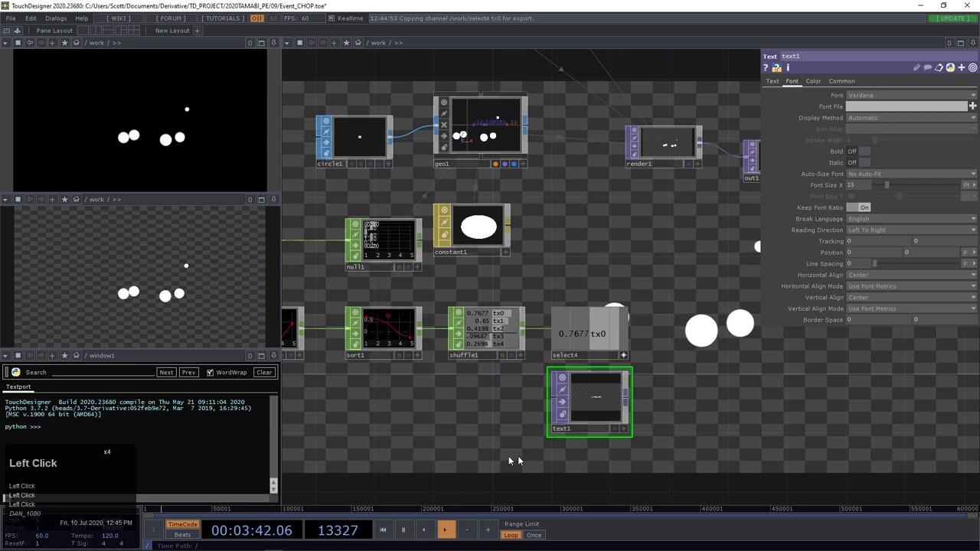The width and height of the screenshot is (980, 551).
Task: Turn off the Keep Font Ratio switch
Action: [x=859, y=207]
